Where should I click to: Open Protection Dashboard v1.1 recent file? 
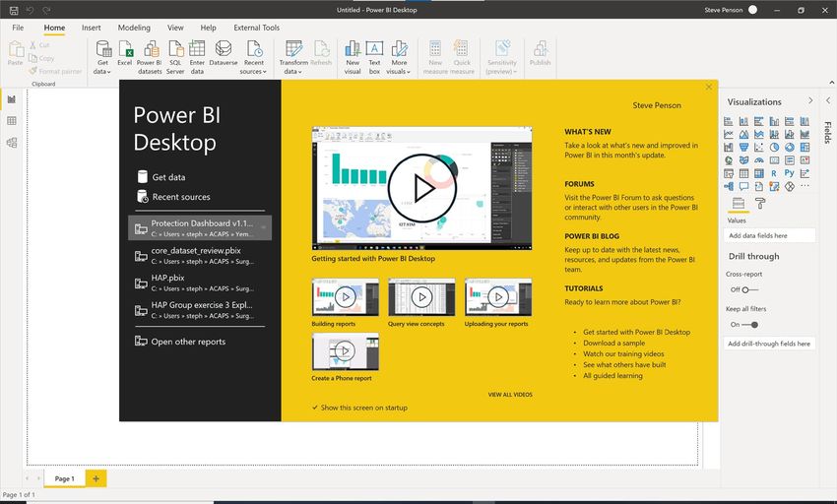200,228
